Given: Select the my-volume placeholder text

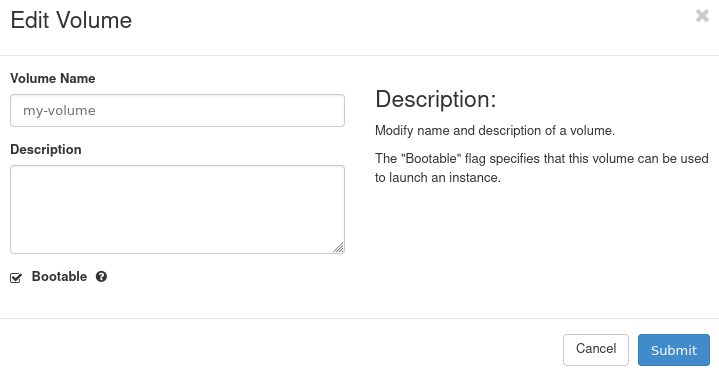Looking at the screenshot, I should pos(60,110).
